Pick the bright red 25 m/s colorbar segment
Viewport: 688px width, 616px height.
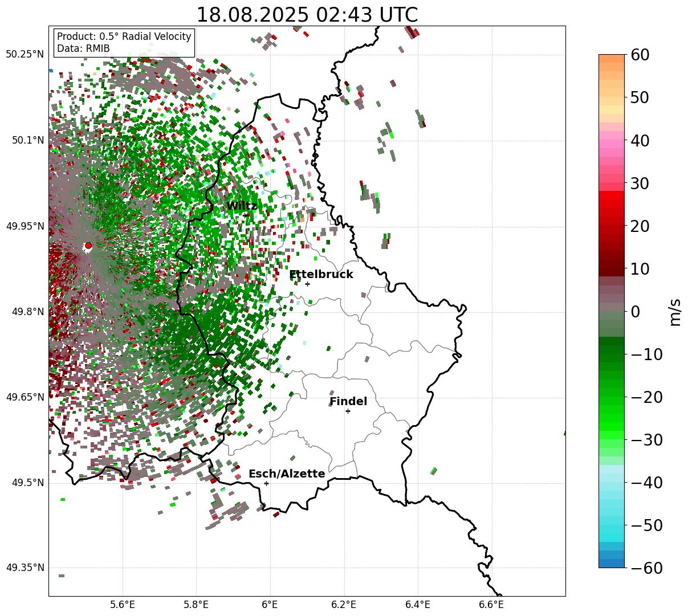[x=612, y=204]
